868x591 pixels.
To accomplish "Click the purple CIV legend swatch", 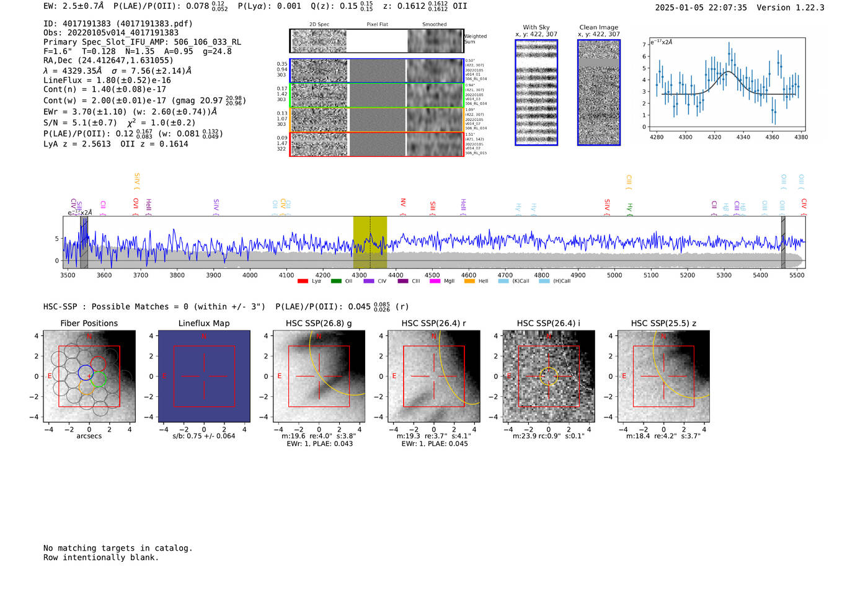I will point(369,281).
